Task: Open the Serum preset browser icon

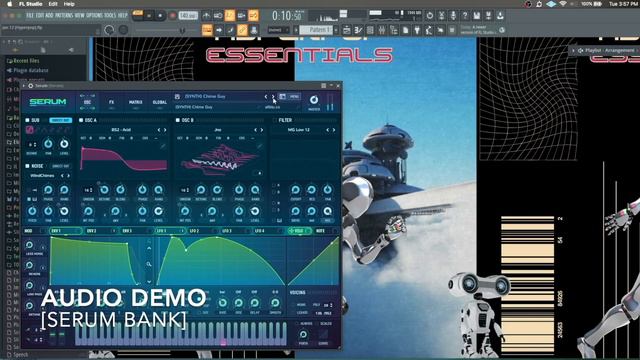Action: click(282, 97)
